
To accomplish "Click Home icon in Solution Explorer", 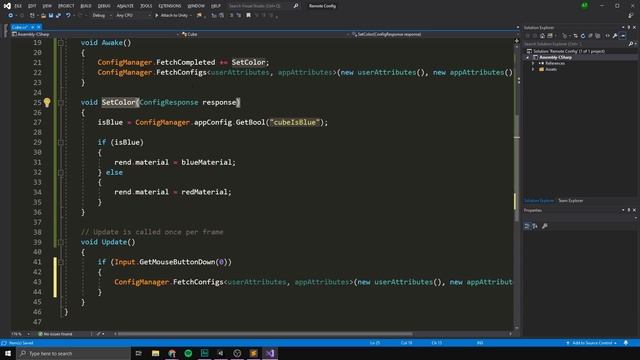I will [542, 36].
